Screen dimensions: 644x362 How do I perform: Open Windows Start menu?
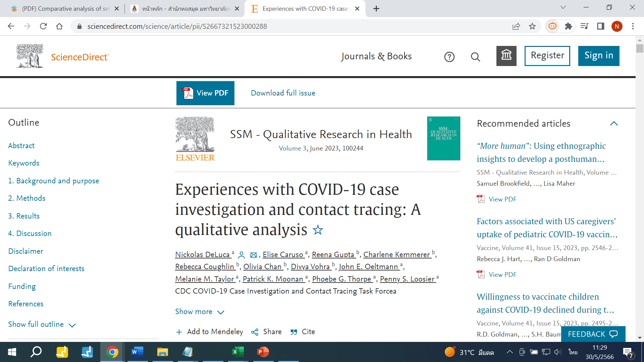tap(12, 352)
